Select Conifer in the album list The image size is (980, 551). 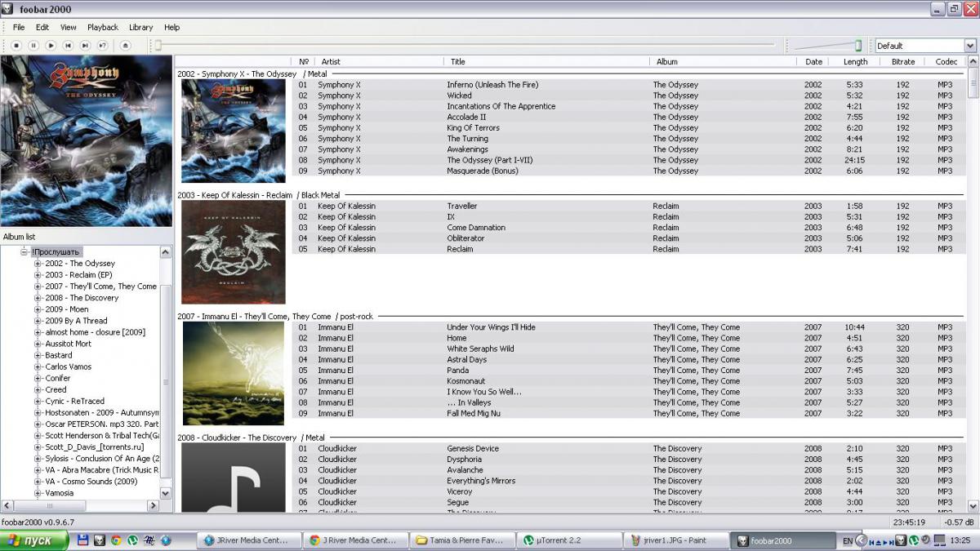[x=58, y=378]
